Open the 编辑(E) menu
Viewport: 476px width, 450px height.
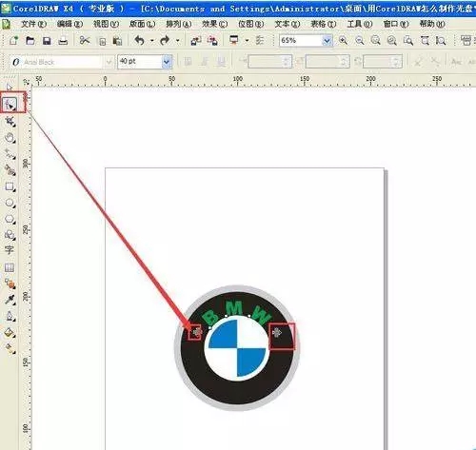[69, 24]
